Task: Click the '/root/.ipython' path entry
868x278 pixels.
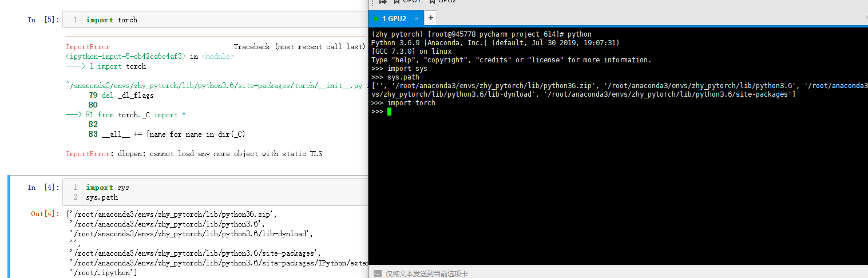Action: coord(104,272)
